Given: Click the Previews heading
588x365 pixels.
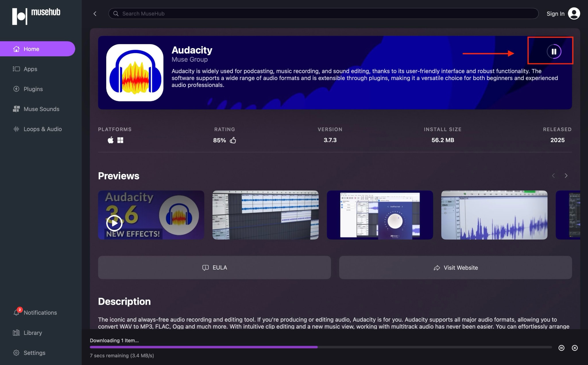Looking at the screenshot, I should [119, 176].
